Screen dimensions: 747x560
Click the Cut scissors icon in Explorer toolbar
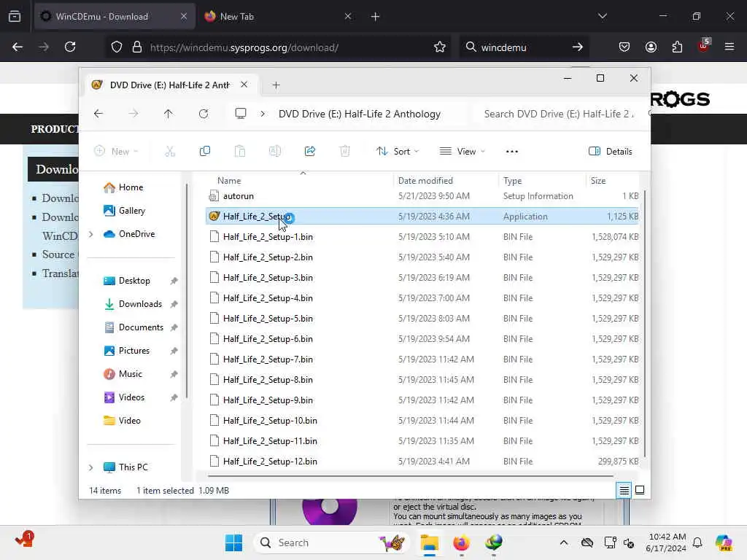pos(170,152)
